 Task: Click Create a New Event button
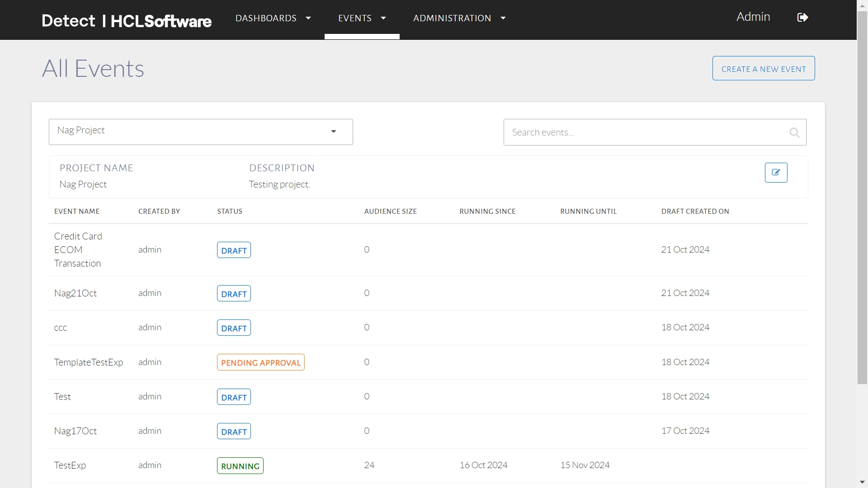coord(763,69)
